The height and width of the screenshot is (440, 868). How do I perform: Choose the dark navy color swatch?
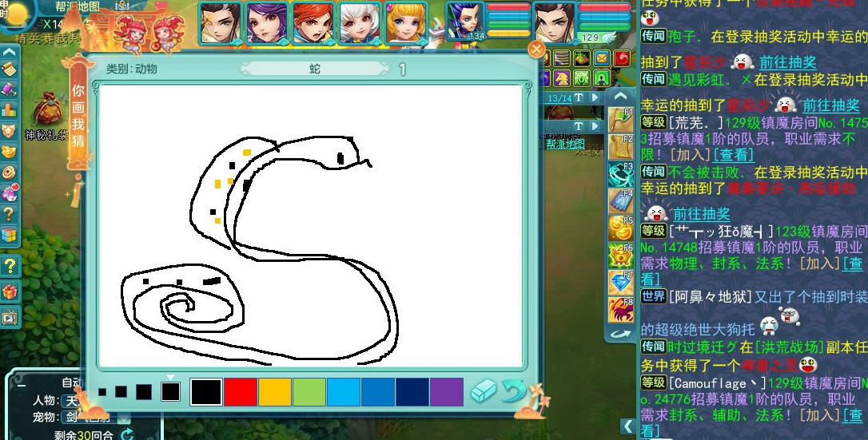point(412,392)
